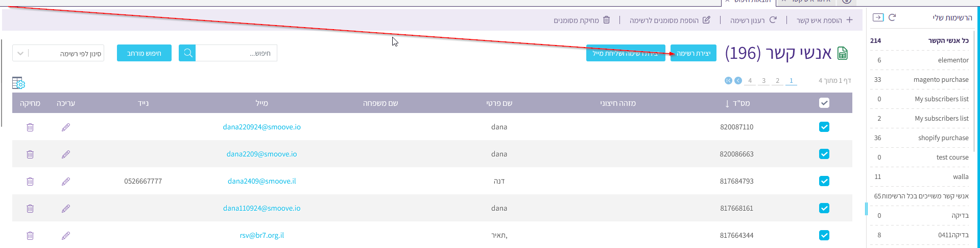
Task: Sort by the 'מס"ד' column header arrow
Action: (727, 104)
